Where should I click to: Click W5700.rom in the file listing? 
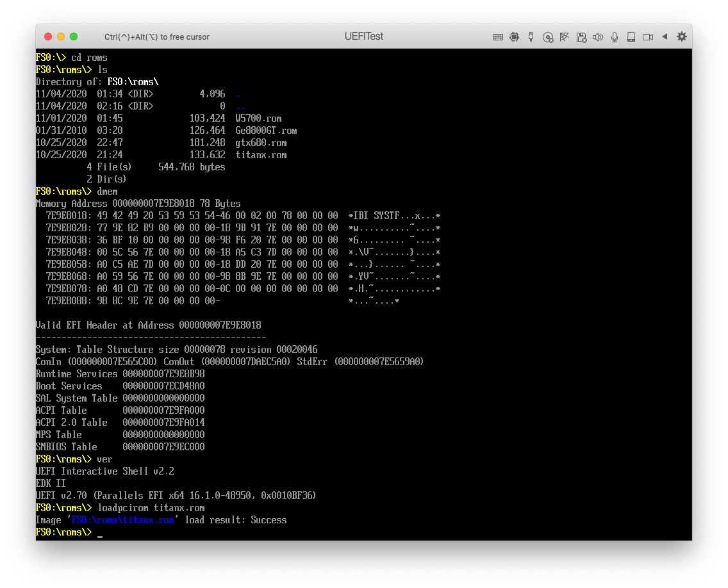(258, 118)
